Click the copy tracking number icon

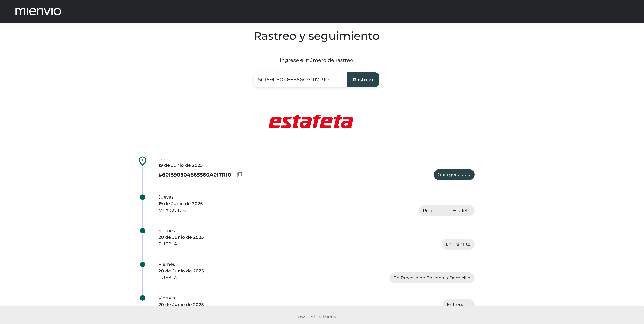pyautogui.click(x=239, y=175)
